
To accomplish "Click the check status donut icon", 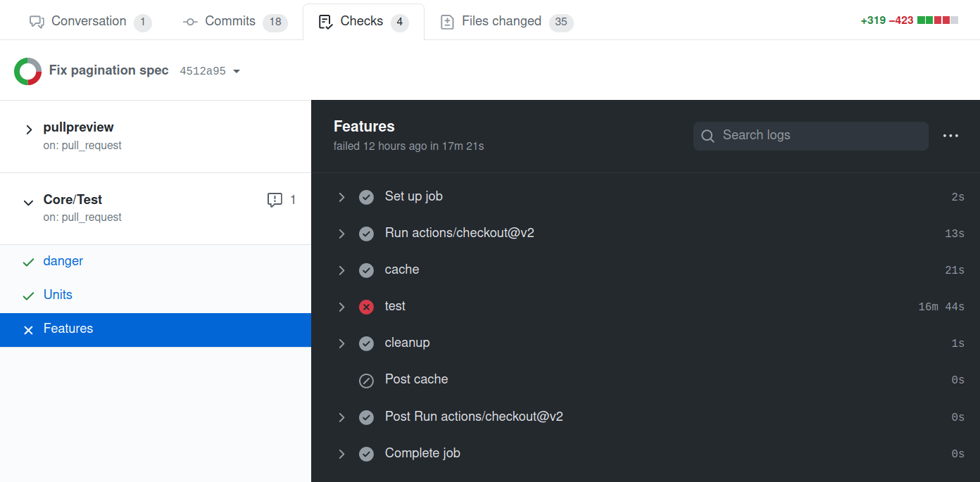I will [27, 71].
